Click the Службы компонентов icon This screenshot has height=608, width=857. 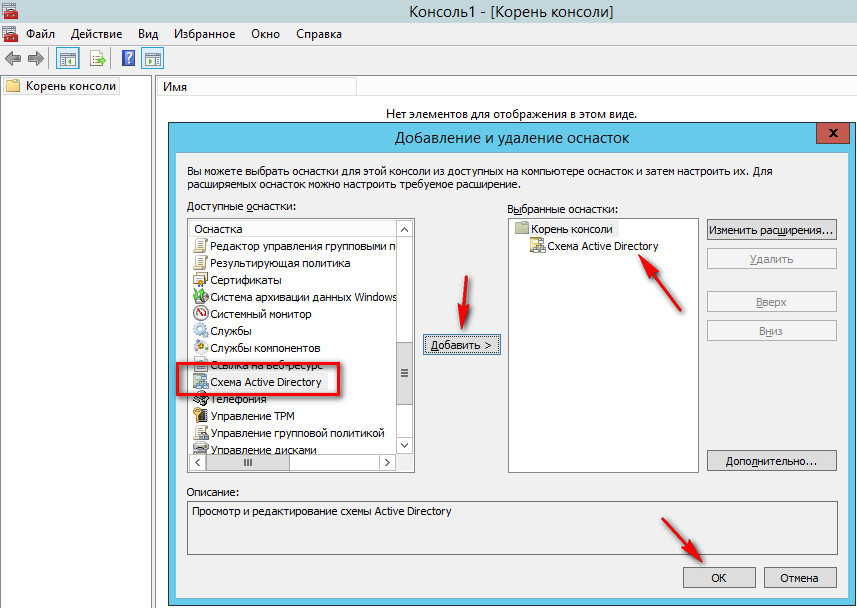coord(201,348)
